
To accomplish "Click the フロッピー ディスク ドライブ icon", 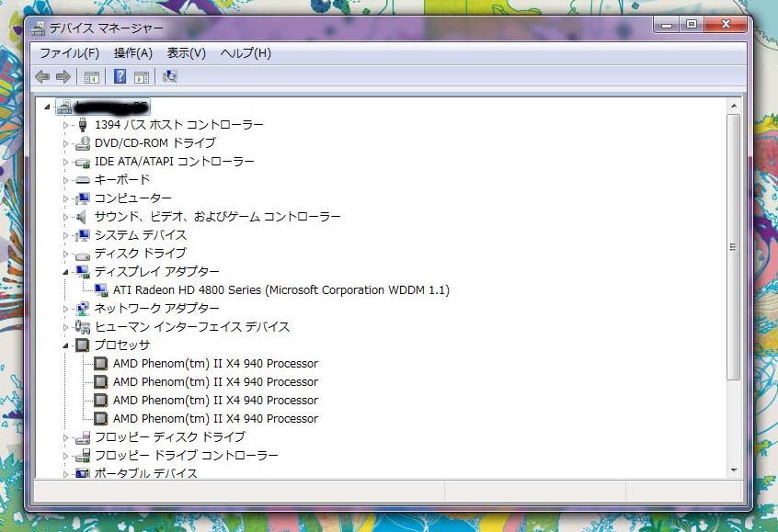I will [83, 437].
